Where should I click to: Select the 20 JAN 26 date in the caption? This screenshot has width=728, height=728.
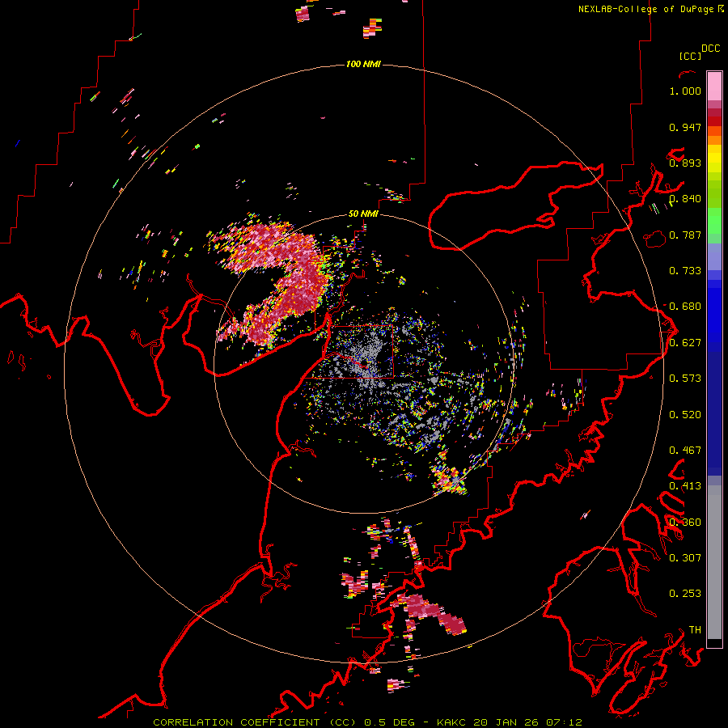505,722
